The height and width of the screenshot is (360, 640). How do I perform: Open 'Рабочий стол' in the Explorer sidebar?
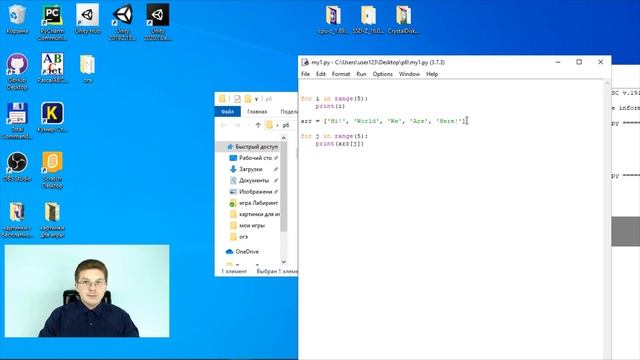(x=254, y=158)
